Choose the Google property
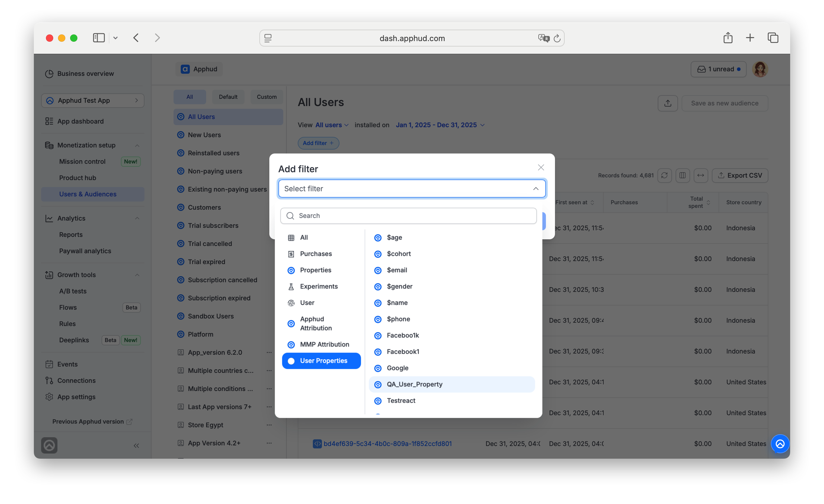Viewport: 824px width, 504px height. click(x=452, y=368)
